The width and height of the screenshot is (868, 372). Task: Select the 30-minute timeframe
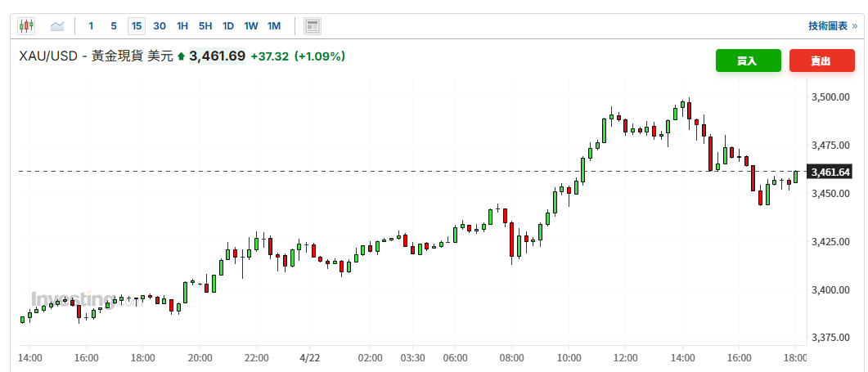coord(160,26)
